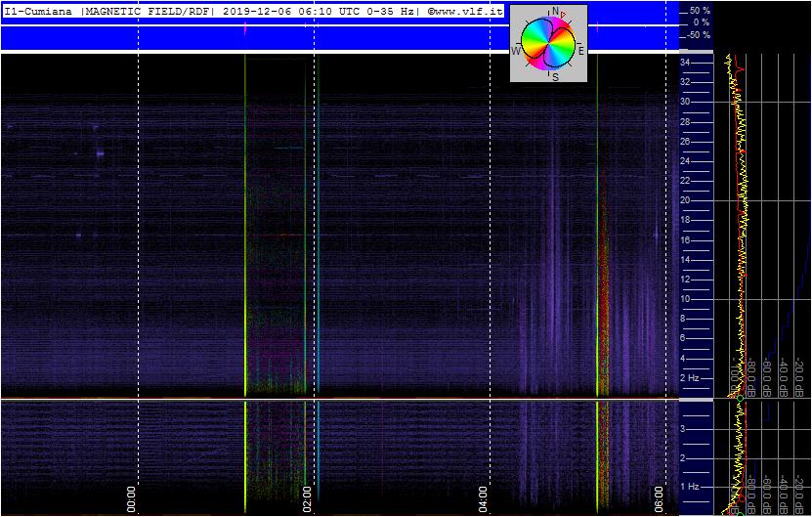Click the 6 frequency tick label
Screen dimensions: 812x517
683,338
